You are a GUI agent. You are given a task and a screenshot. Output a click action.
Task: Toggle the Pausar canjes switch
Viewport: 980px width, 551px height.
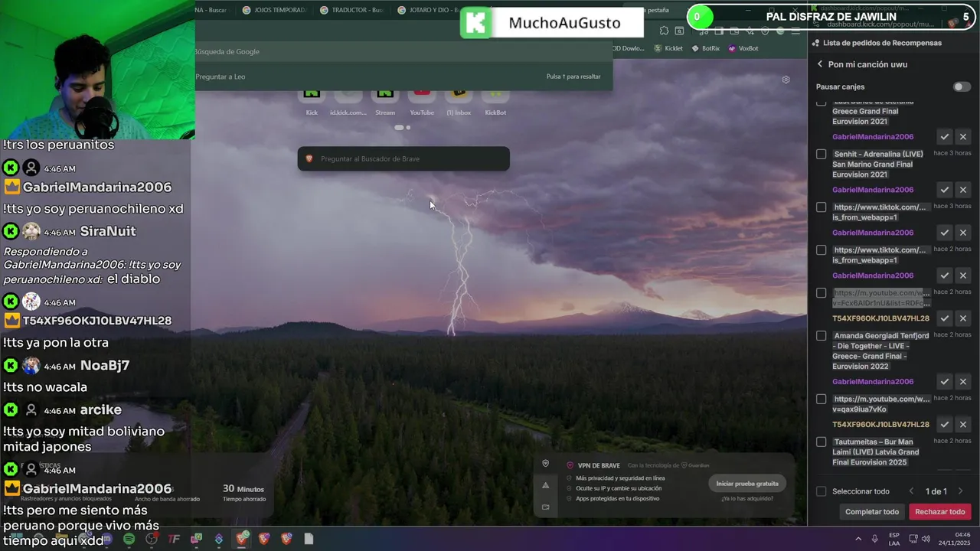coord(962,86)
